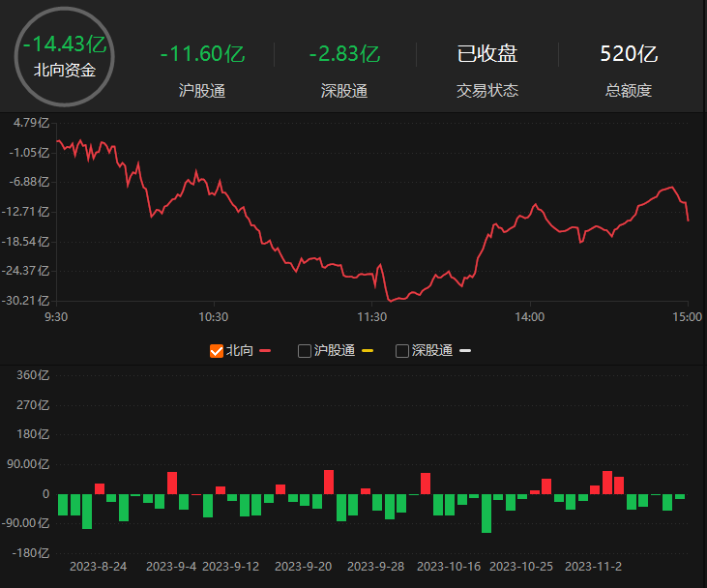Click the 已收盘 trading status text

(487, 54)
